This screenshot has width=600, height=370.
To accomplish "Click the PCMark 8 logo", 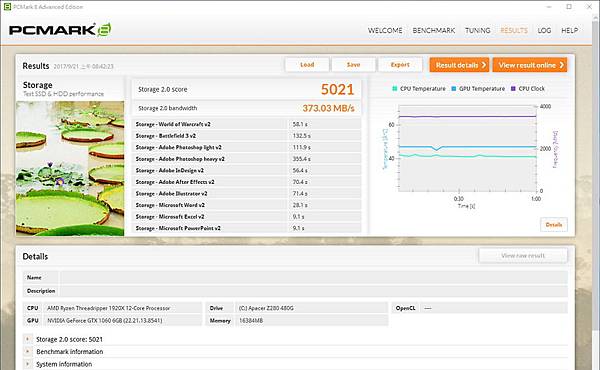I will 60,30.
